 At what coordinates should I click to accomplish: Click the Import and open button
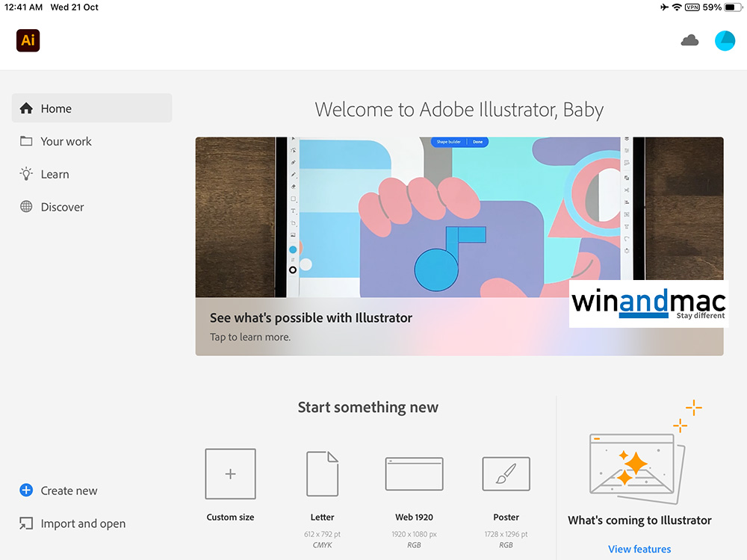pyautogui.click(x=82, y=523)
